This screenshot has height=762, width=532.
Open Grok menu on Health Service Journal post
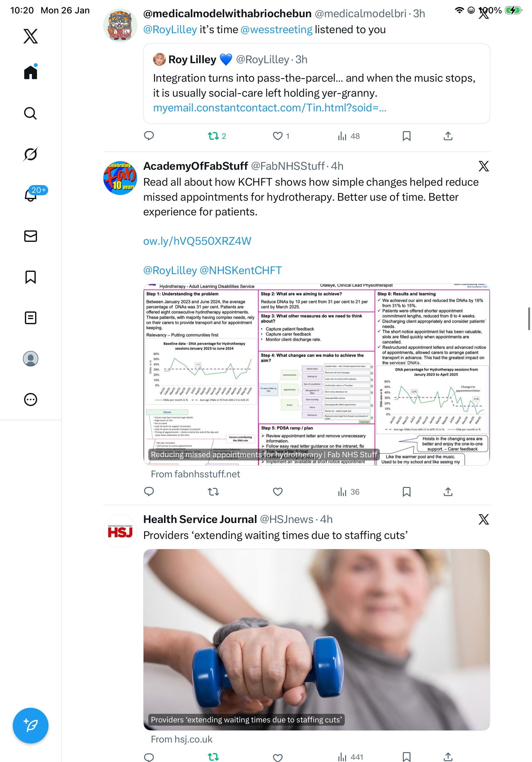coord(484,519)
